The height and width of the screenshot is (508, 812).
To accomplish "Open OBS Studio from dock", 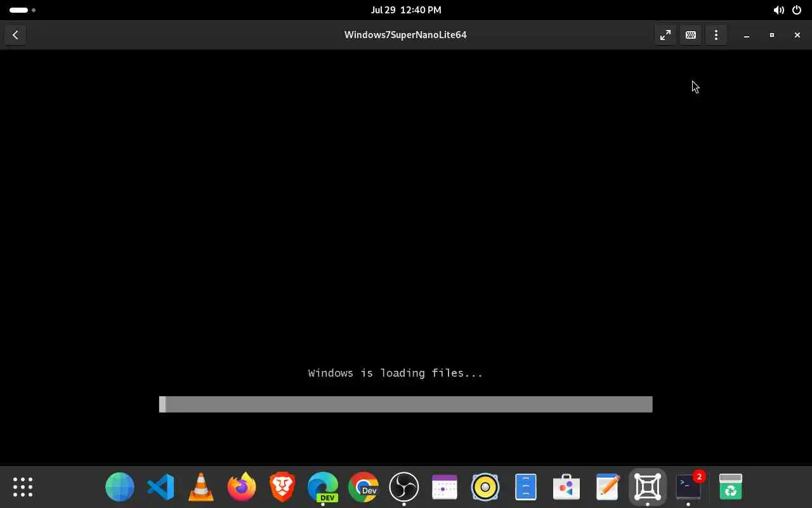I will (x=404, y=487).
